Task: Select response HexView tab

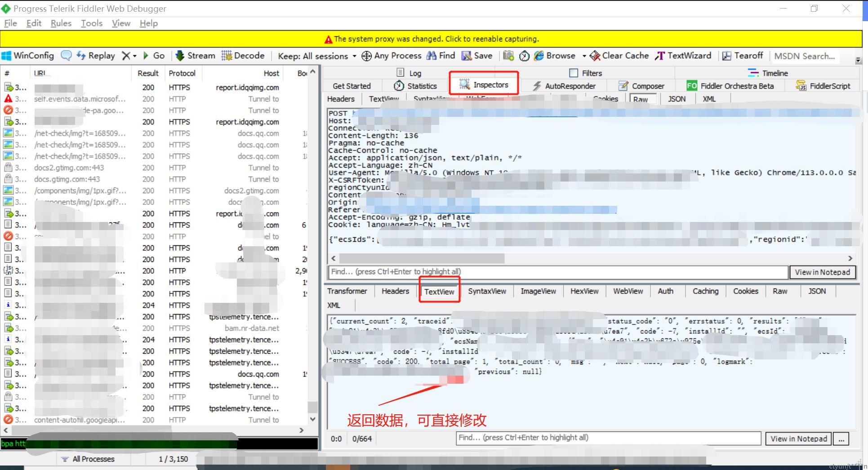Action: coord(584,291)
